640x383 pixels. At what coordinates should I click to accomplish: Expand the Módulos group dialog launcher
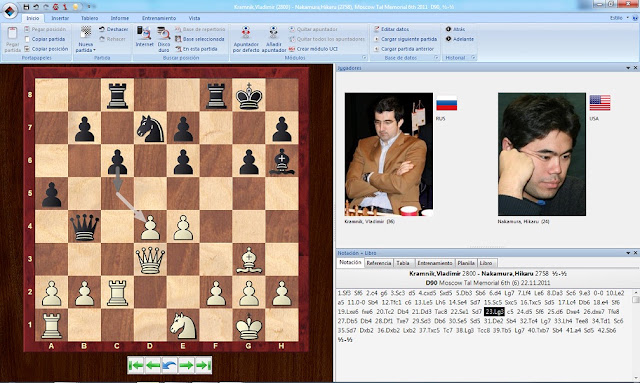[x=364, y=58]
